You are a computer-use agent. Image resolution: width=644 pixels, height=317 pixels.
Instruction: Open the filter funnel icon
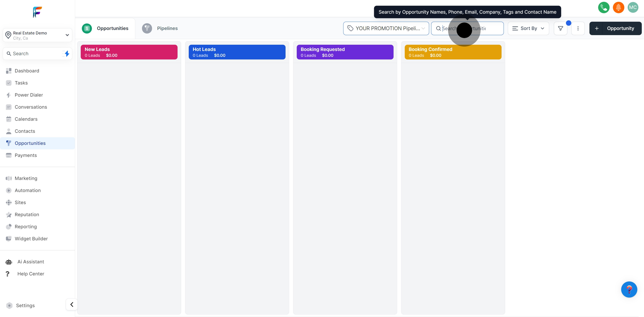click(561, 28)
